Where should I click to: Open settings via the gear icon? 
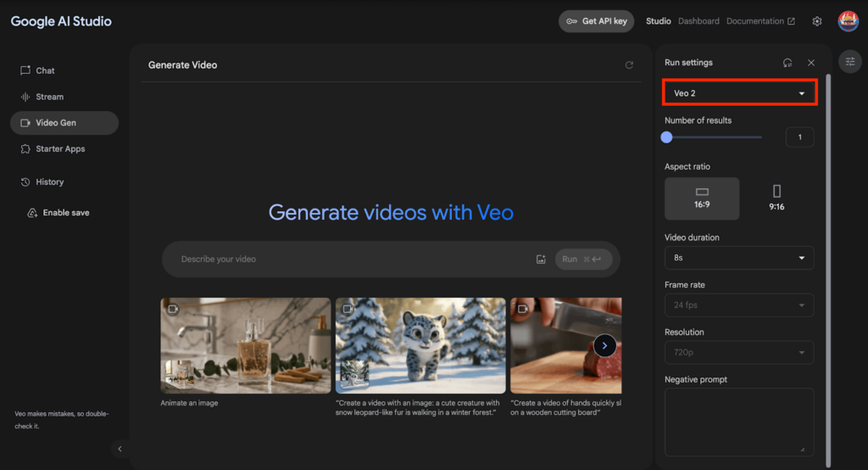[817, 21]
